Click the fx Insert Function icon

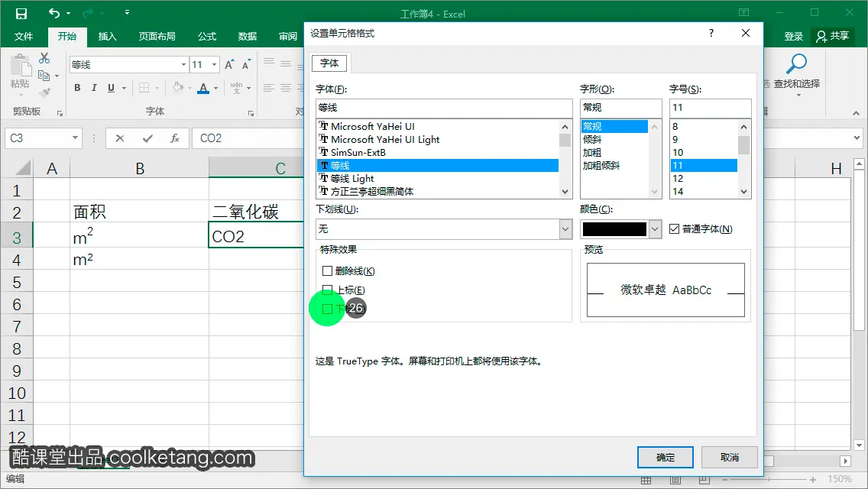(x=175, y=138)
